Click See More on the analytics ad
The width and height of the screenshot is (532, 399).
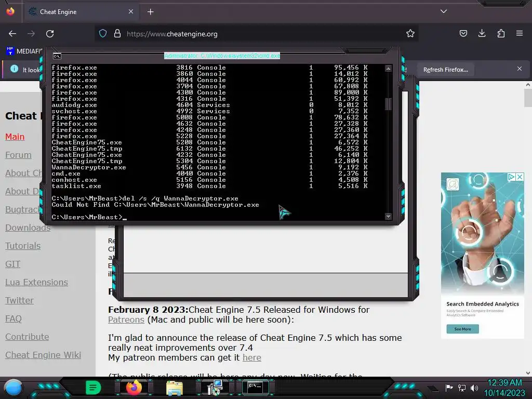click(x=462, y=329)
